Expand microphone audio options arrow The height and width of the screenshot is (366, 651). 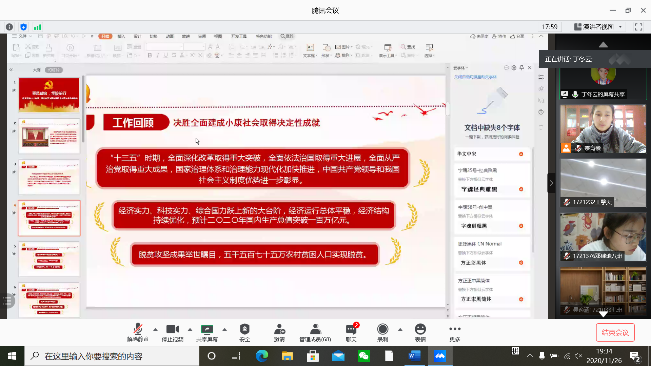coord(155,329)
